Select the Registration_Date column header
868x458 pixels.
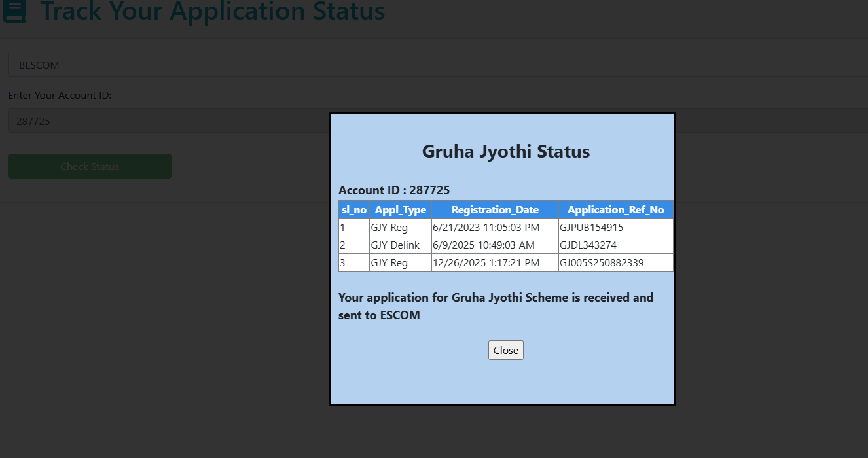tap(495, 210)
